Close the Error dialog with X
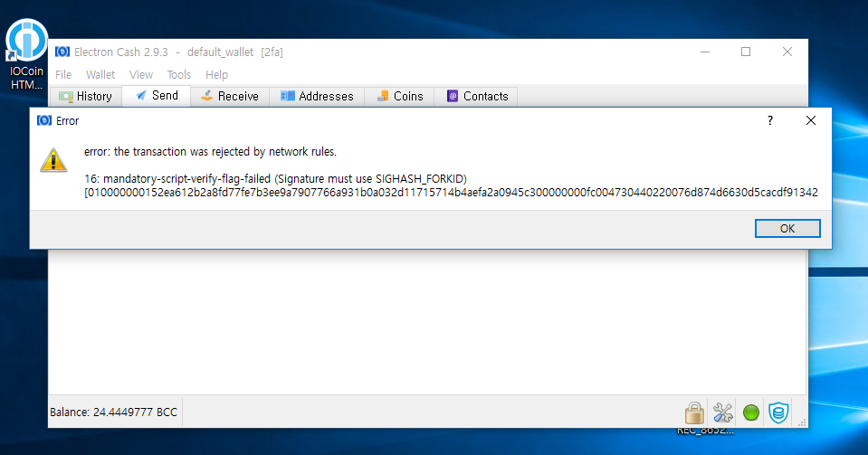 click(x=810, y=120)
